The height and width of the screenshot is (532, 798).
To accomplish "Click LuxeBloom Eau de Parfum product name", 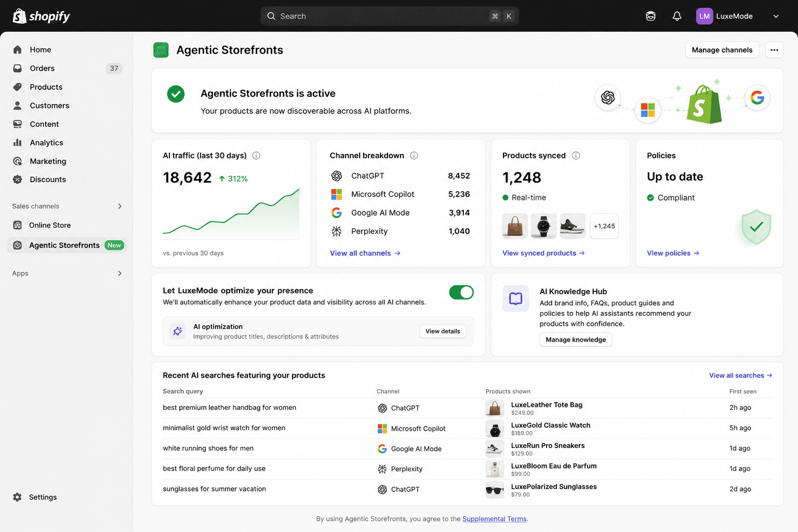I will [x=554, y=466].
